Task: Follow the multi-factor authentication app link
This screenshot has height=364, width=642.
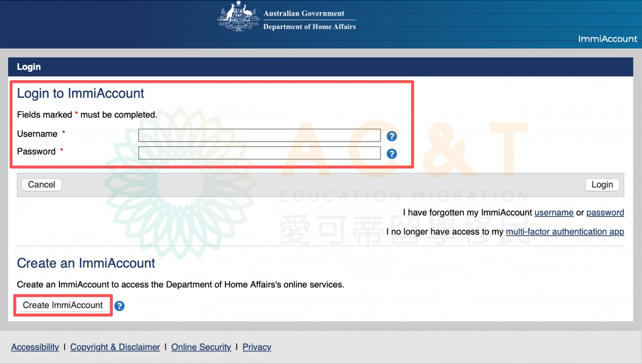Action: [x=565, y=232]
